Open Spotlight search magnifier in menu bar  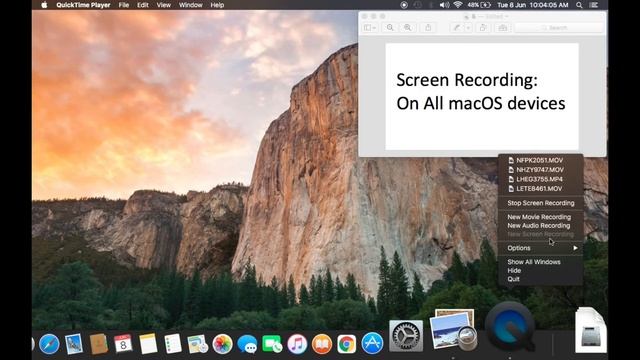(579, 5)
